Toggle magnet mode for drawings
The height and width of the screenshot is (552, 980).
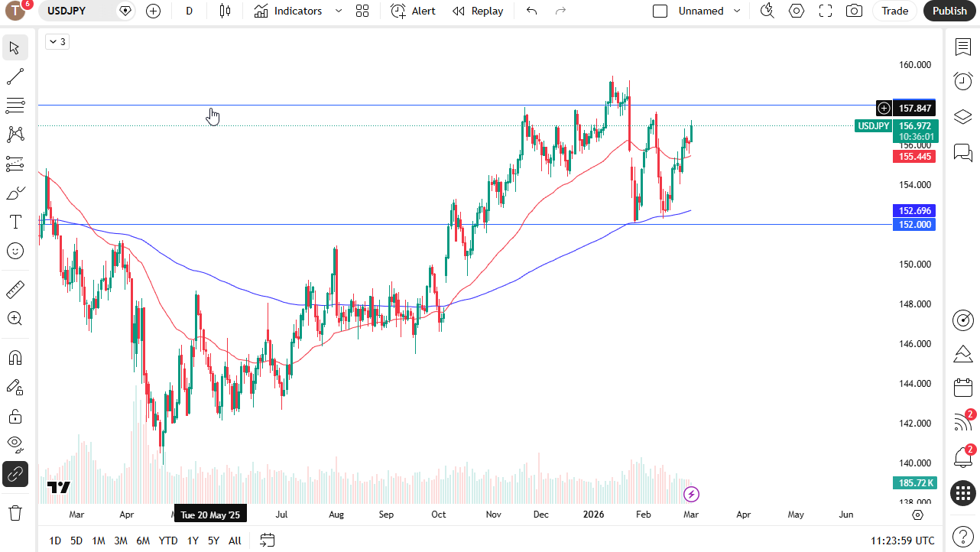[x=15, y=358]
